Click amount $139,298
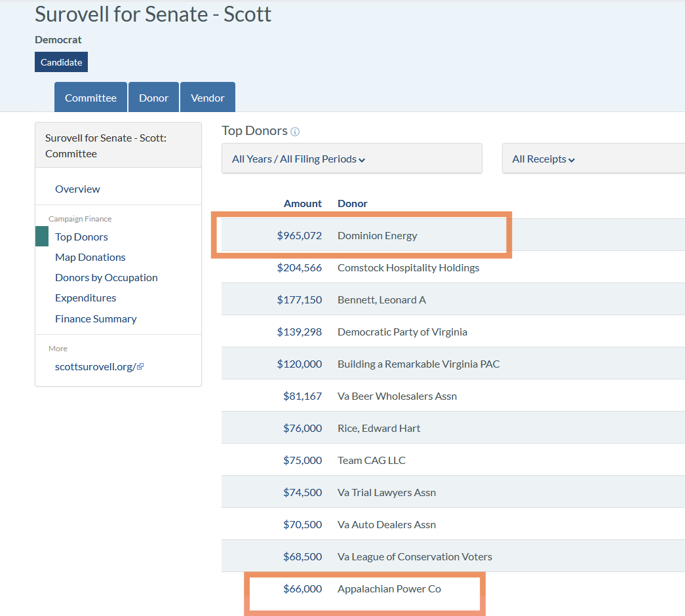Viewport: 685px width, 616px height. point(300,332)
